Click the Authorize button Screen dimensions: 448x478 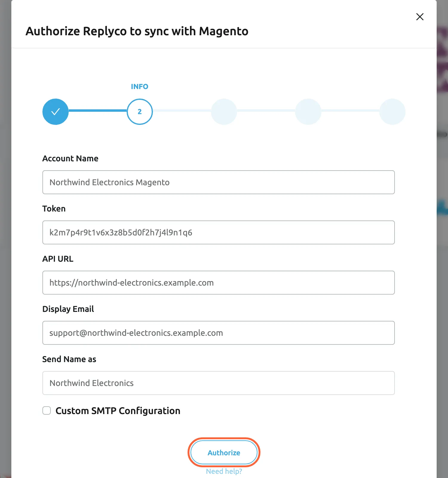224,453
